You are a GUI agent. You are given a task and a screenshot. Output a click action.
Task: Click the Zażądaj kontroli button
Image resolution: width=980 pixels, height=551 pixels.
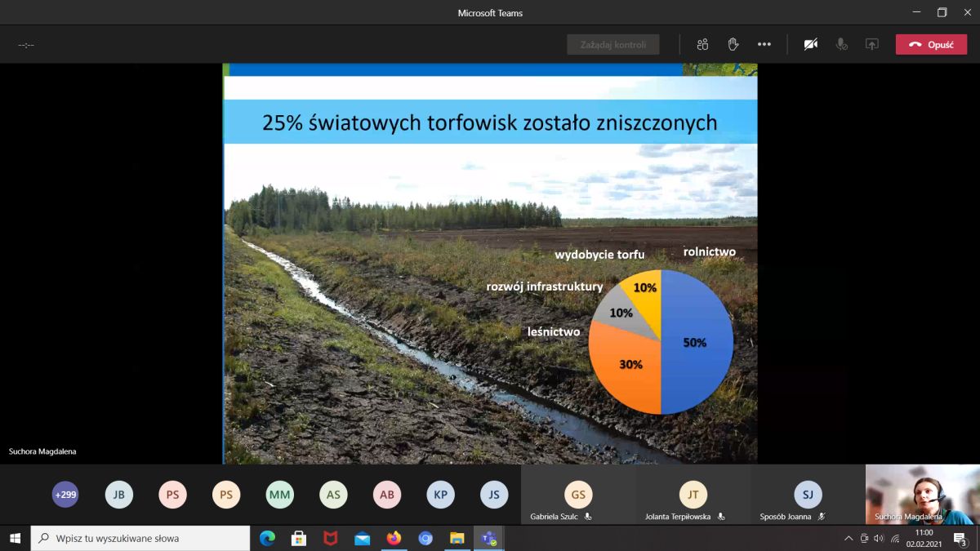point(612,45)
